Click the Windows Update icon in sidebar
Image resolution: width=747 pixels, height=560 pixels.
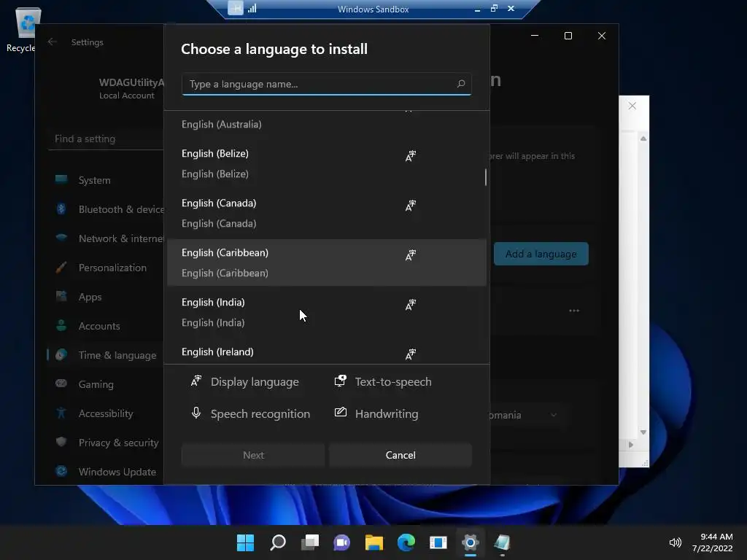(x=61, y=471)
